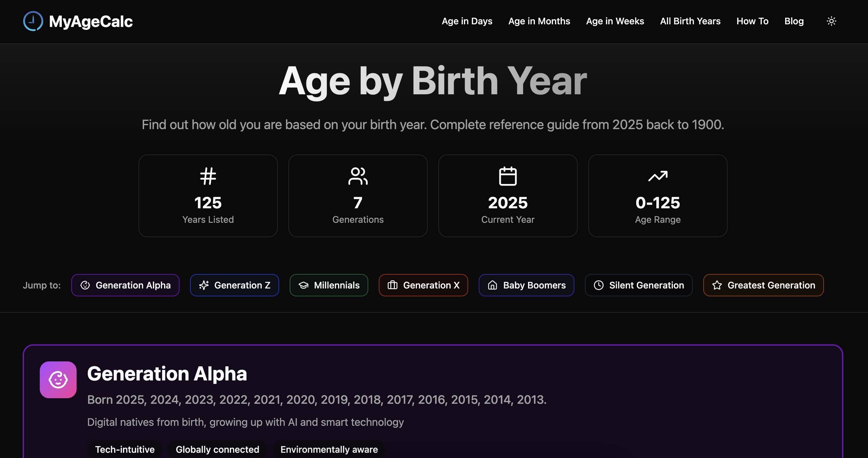Toggle light mode with the sun icon
Viewport: 868px width, 458px height.
831,21
